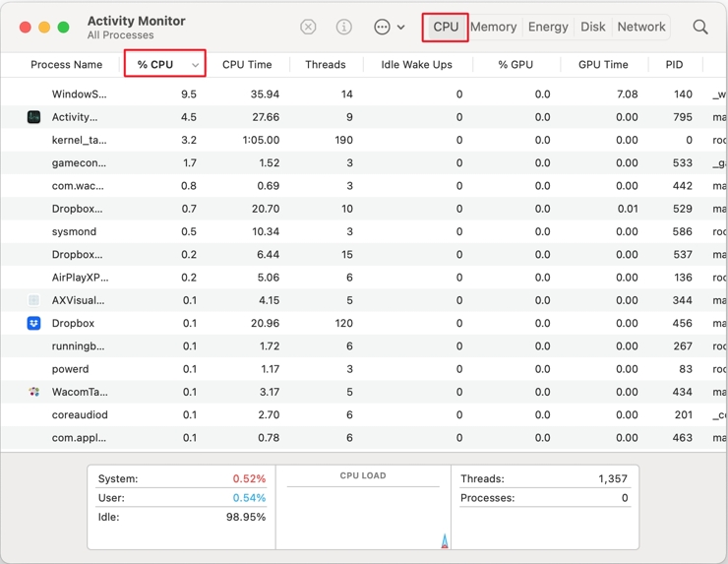Click the AXVisual process icon
Screen dimensions: 728x564
(33, 300)
